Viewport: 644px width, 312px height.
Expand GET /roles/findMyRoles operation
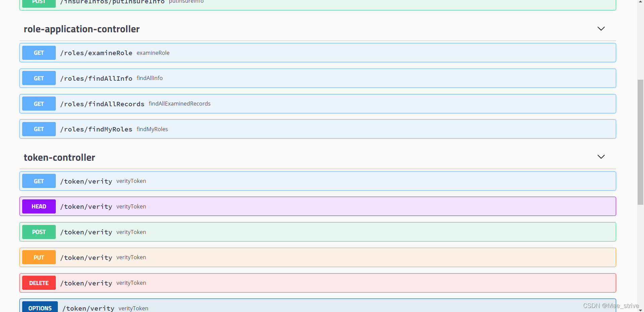pos(318,129)
